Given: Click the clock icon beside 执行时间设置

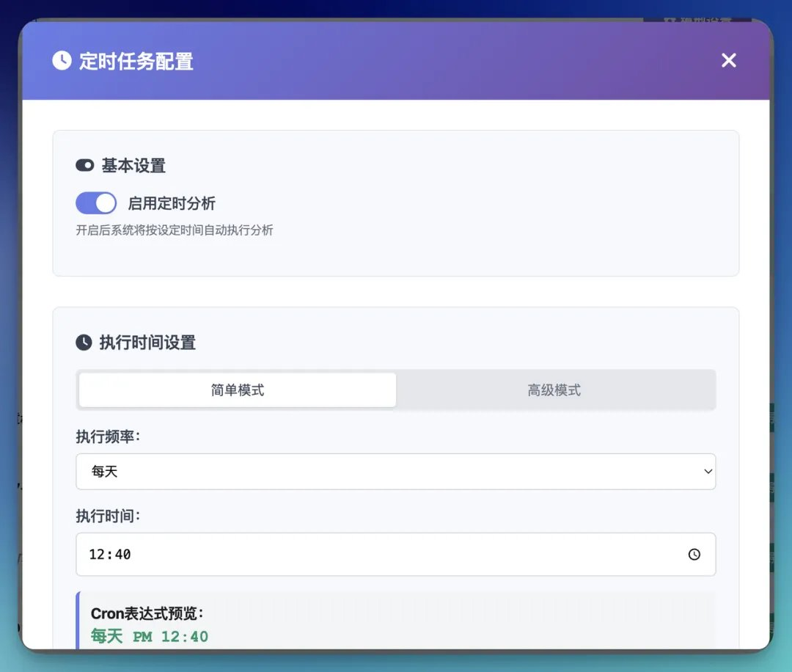Looking at the screenshot, I should pyautogui.click(x=84, y=343).
